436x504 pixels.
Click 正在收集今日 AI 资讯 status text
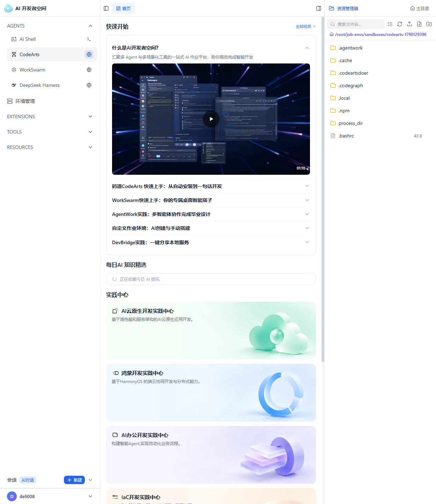click(140, 279)
